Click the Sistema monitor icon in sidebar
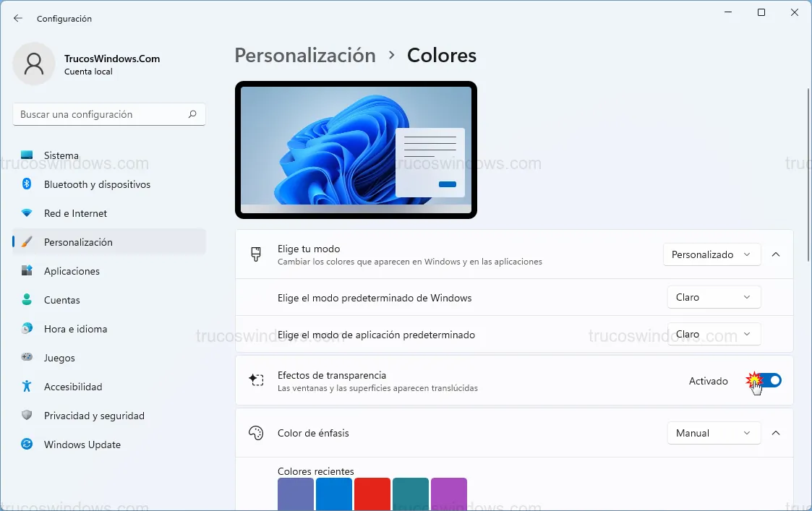The image size is (812, 511). pyautogui.click(x=27, y=155)
